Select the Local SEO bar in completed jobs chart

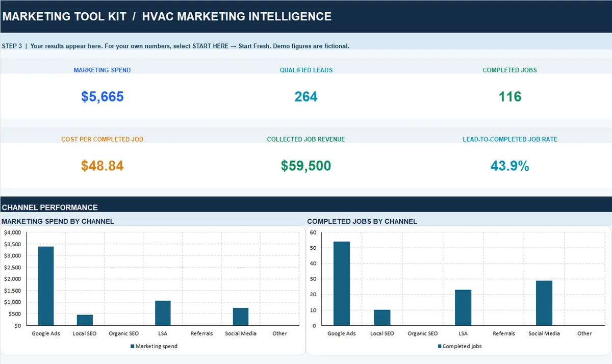coord(382,318)
